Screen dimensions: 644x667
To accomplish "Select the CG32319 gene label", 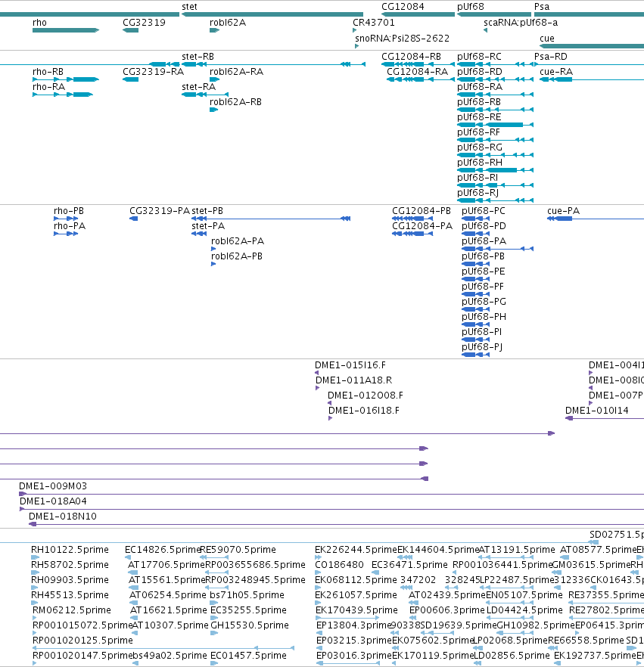I will pyautogui.click(x=144, y=23).
